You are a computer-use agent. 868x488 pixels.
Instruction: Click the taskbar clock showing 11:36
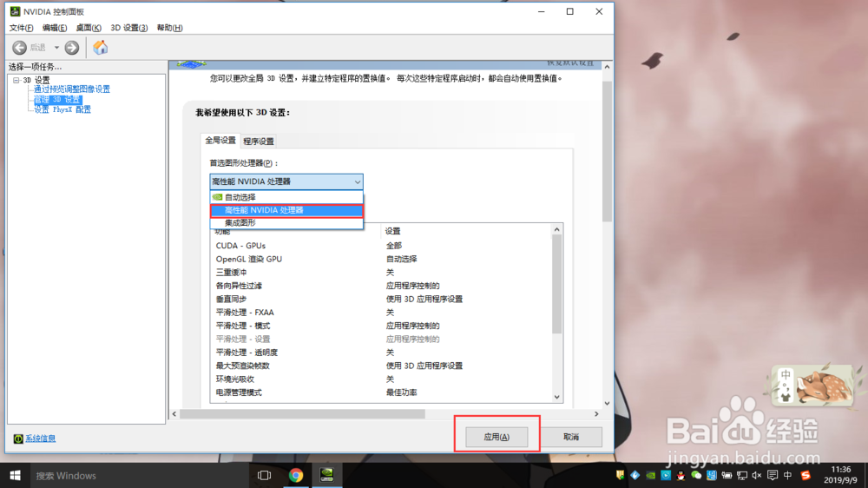(x=840, y=475)
